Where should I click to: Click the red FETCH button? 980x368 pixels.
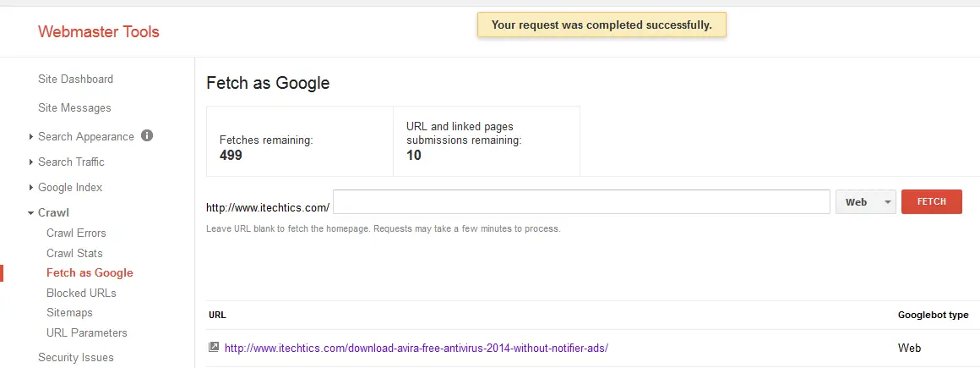[x=931, y=202]
